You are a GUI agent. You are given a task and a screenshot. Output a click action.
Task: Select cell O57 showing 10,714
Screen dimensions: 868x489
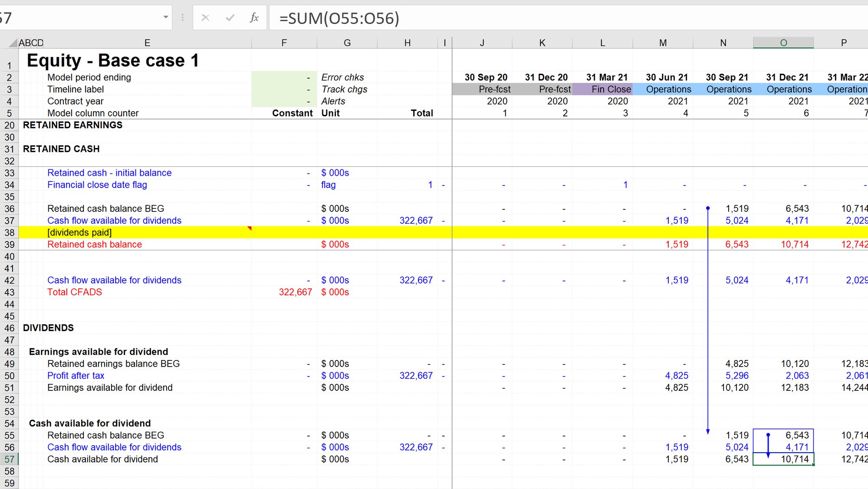pyautogui.click(x=783, y=459)
